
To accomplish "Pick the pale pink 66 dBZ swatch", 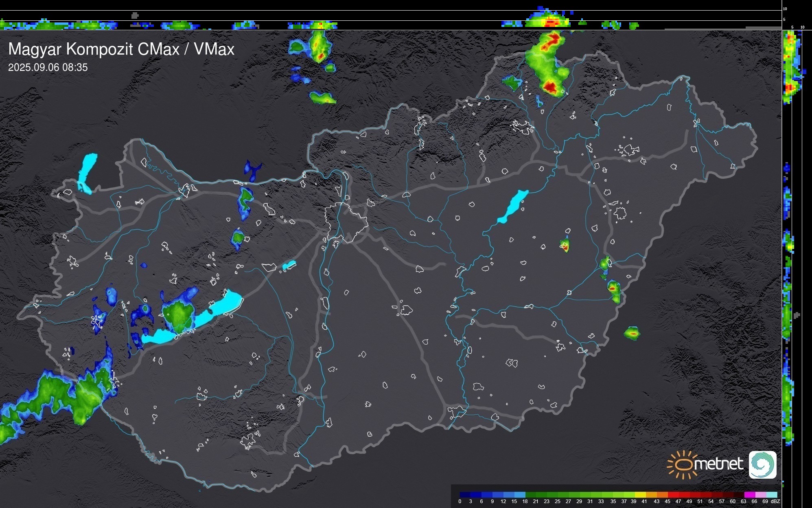I will point(761,495).
